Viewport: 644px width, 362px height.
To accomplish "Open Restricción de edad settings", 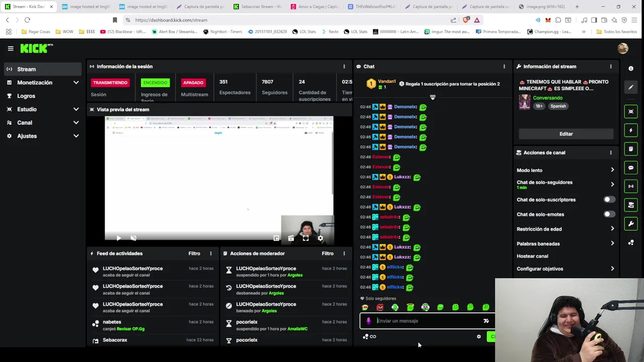I will coord(566,229).
